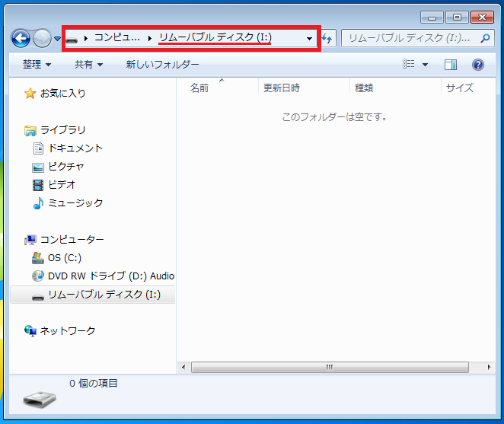Click the drive icon in the address bar

(x=72, y=40)
